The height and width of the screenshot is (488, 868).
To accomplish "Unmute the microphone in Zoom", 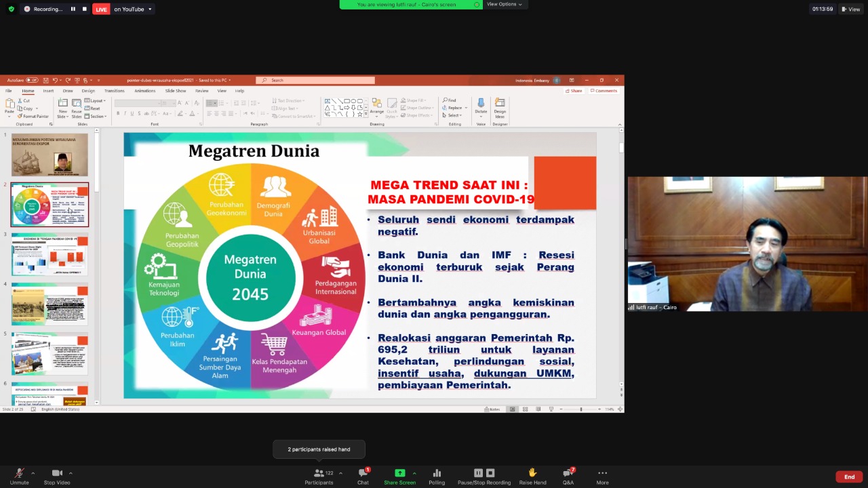I will (19, 476).
